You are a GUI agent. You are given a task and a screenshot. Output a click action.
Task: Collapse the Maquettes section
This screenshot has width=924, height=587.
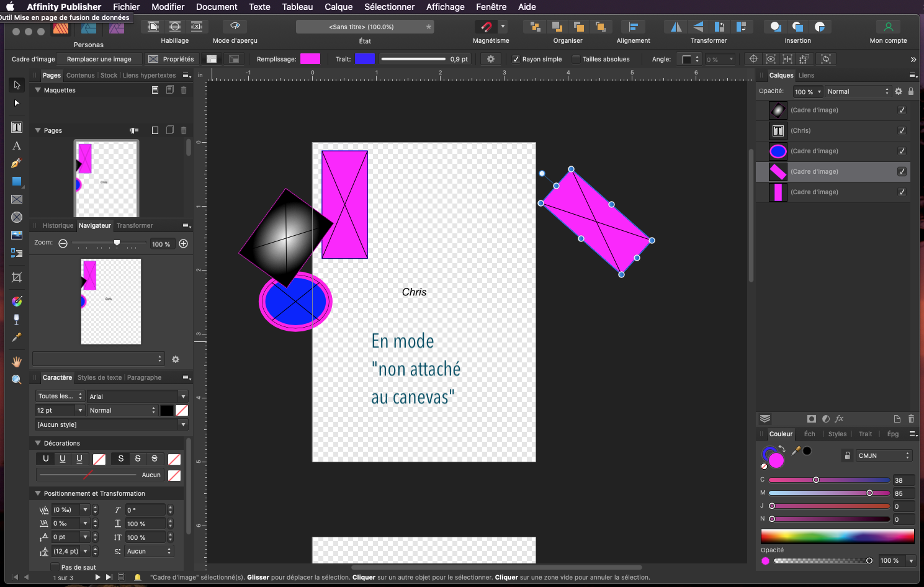coord(38,90)
